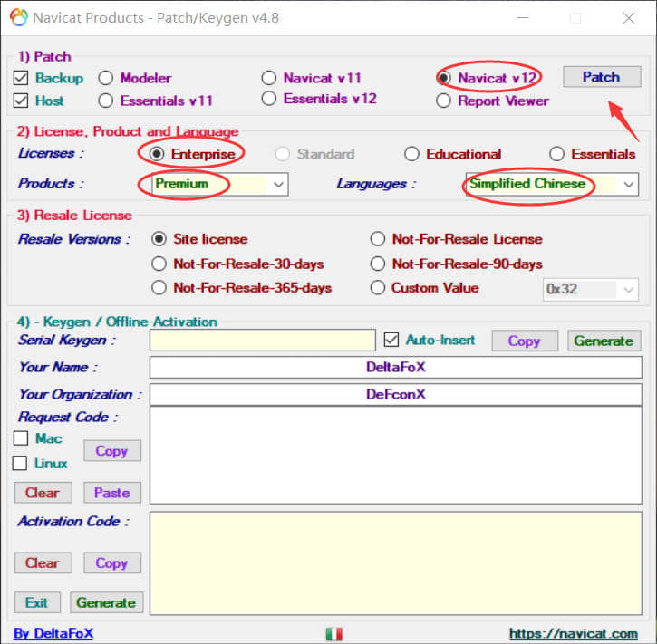This screenshot has width=657, height=644.
Task: Choose the Navicat v11 radio button
Action: pyautogui.click(x=268, y=78)
